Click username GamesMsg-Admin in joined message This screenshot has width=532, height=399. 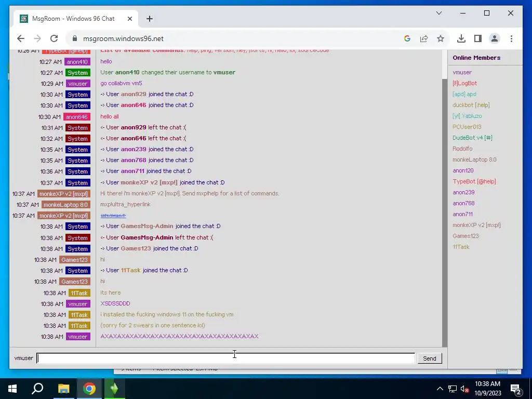(x=147, y=226)
